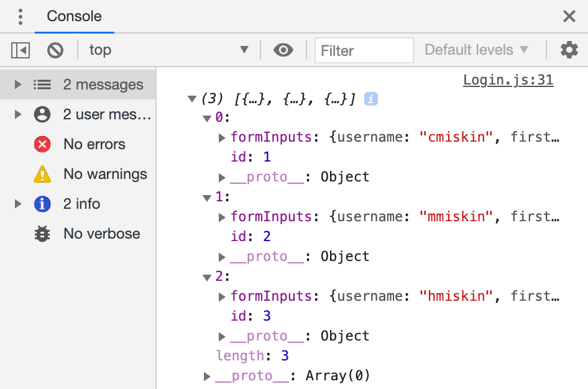
Task: Expand formInputs under item 0
Action: [222, 137]
